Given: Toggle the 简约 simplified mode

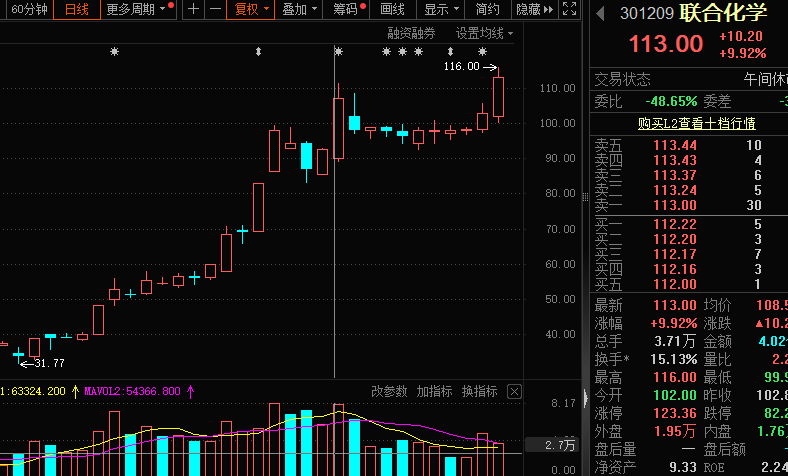Looking at the screenshot, I should pos(487,9).
